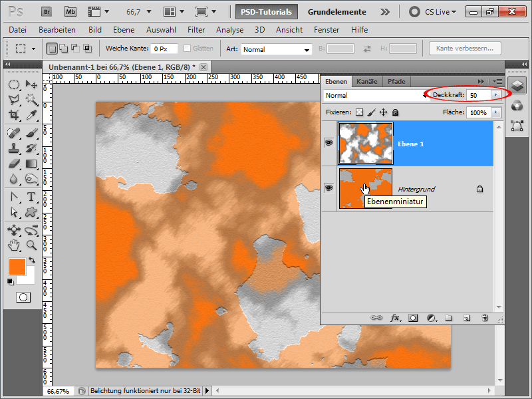
Task: Switch to the Kanäle tab
Action: coord(367,81)
